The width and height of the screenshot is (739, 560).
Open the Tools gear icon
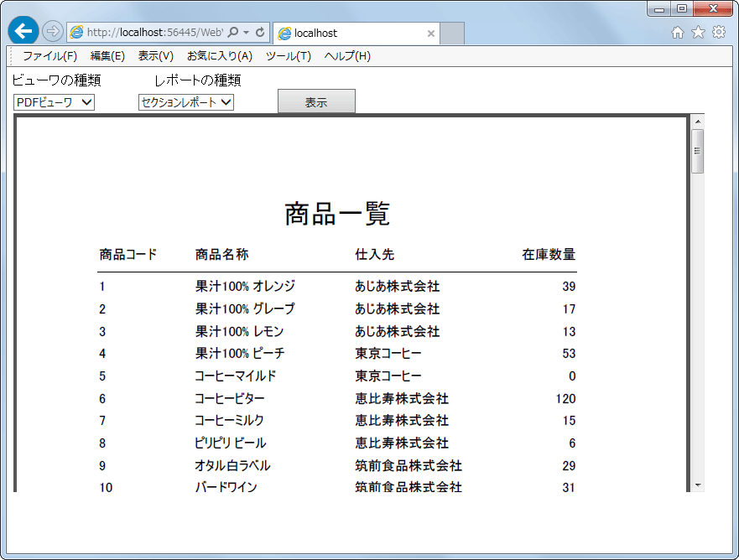point(719,32)
